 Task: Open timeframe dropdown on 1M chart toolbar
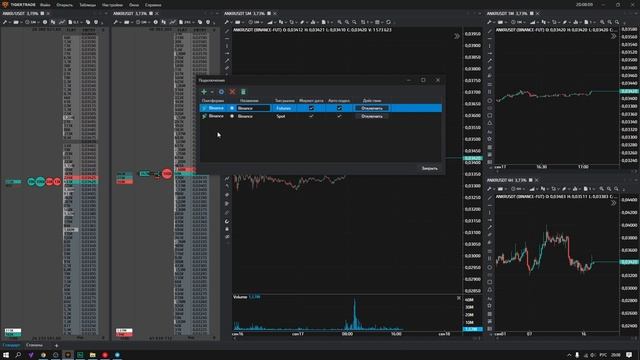(518, 22)
